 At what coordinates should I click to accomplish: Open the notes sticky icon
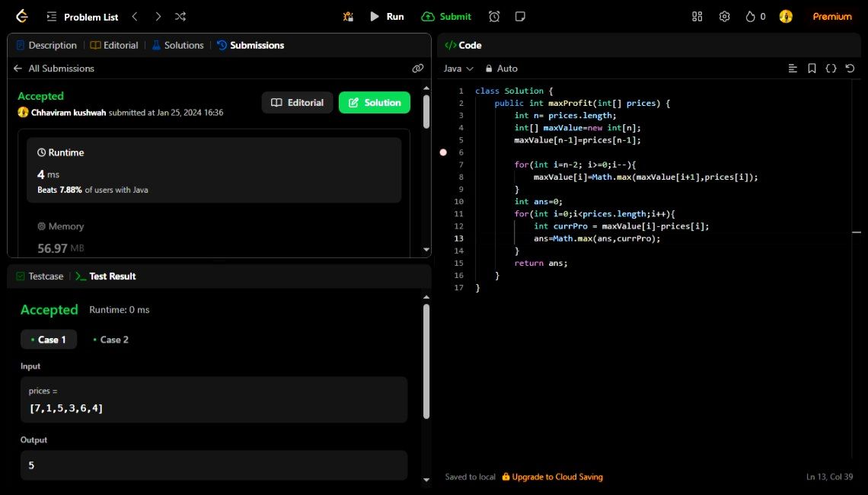point(520,17)
